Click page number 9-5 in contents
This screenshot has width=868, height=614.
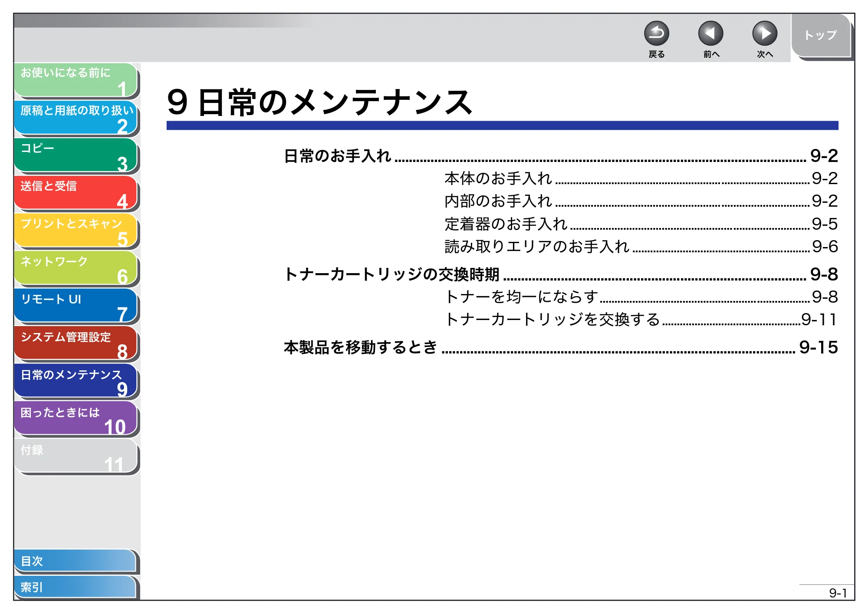tap(825, 224)
